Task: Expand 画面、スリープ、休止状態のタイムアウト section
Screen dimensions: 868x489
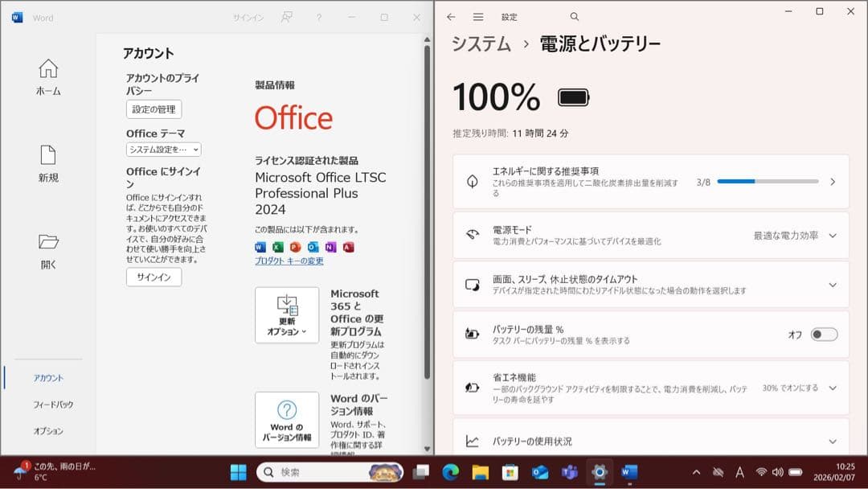Action: click(650, 285)
